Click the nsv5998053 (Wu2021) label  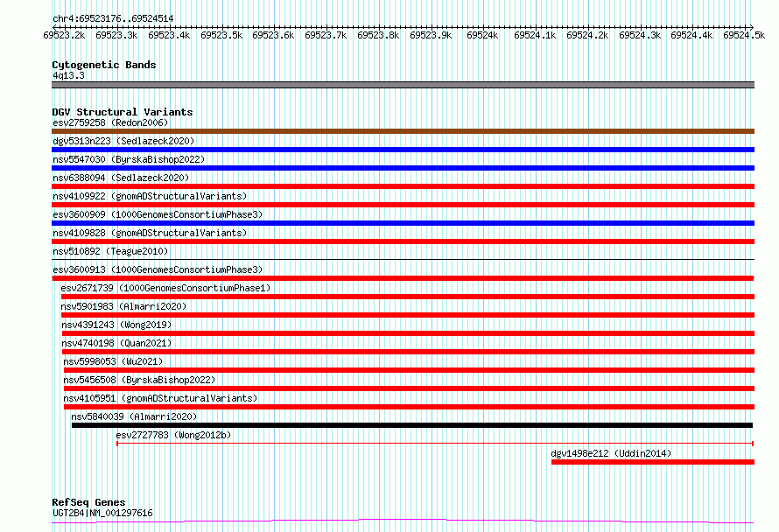(x=113, y=361)
